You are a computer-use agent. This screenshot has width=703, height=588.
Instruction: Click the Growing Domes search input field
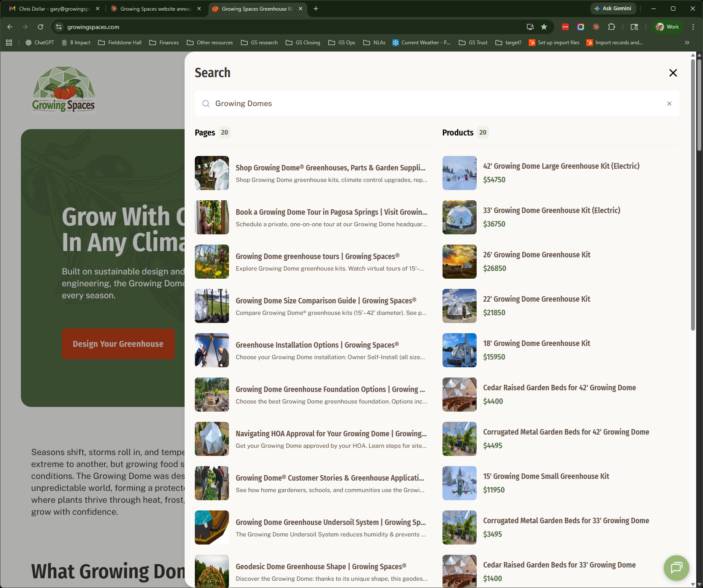[x=437, y=104]
